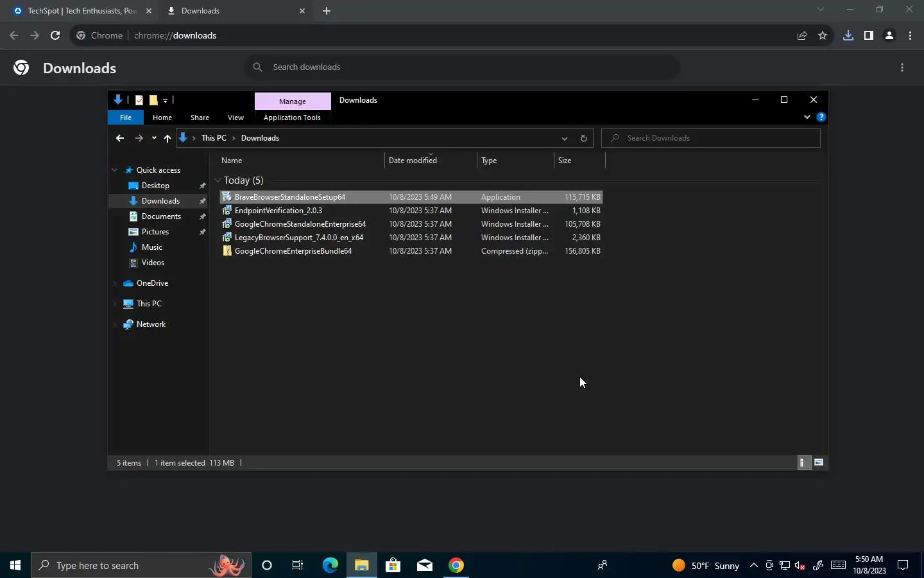Image resolution: width=924 pixels, height=578 pixels.
Task: Open Chrome side panel icon
Action: [x=868, y=35]
